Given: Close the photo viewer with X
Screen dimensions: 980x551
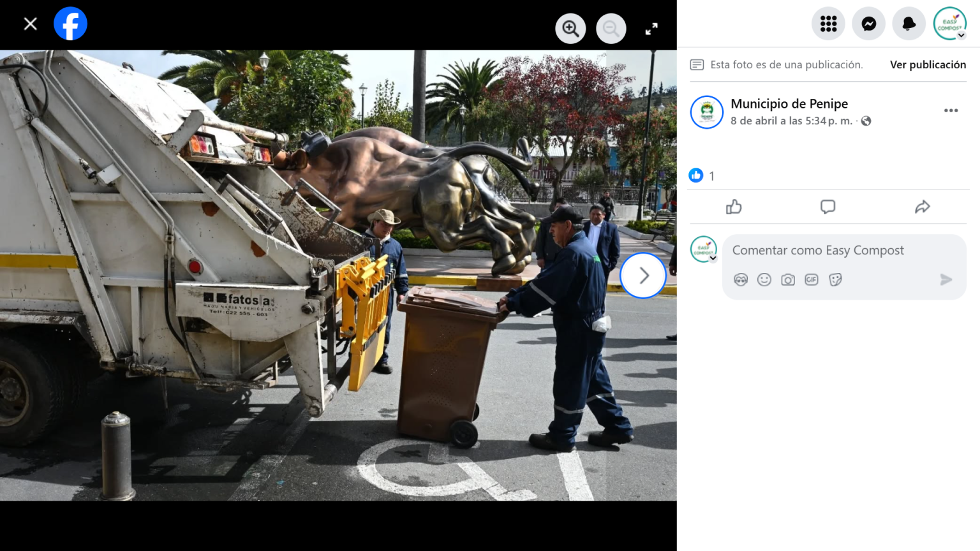Looking at the screenshot, I should coord(30,24).
